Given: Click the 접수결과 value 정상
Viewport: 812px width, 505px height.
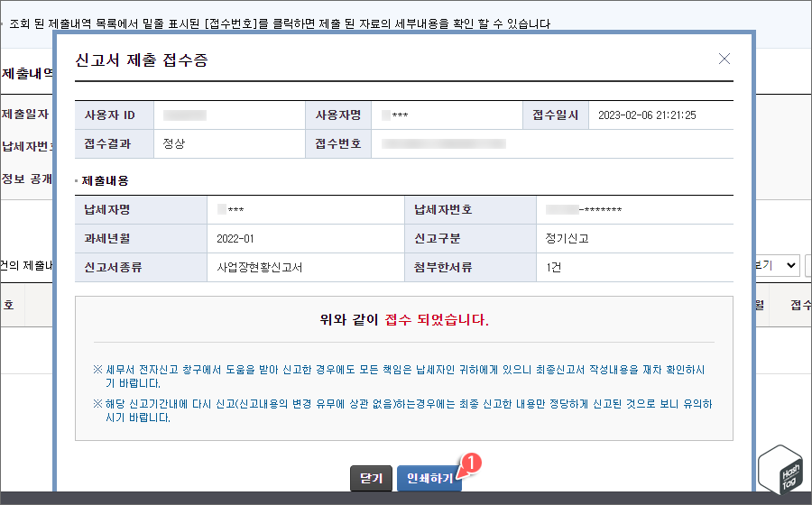Looking at the screenshot, I should coord(173,144).
